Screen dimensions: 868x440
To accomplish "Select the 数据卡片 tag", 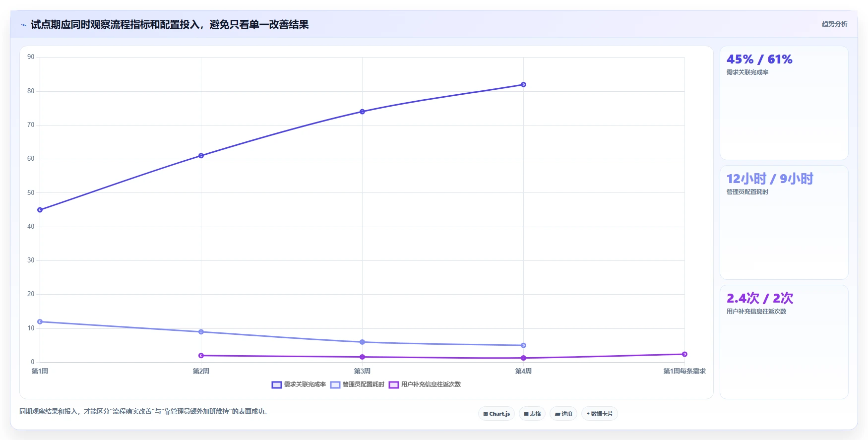I will tap(600, 414).
